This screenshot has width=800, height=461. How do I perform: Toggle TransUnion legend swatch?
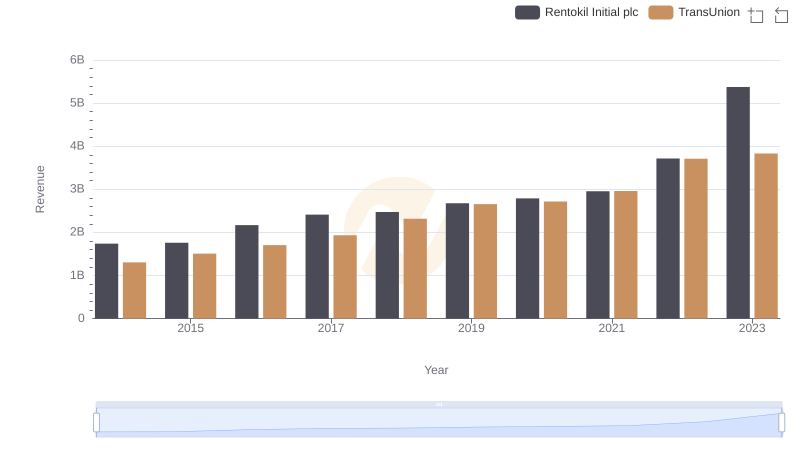point(661,12)
